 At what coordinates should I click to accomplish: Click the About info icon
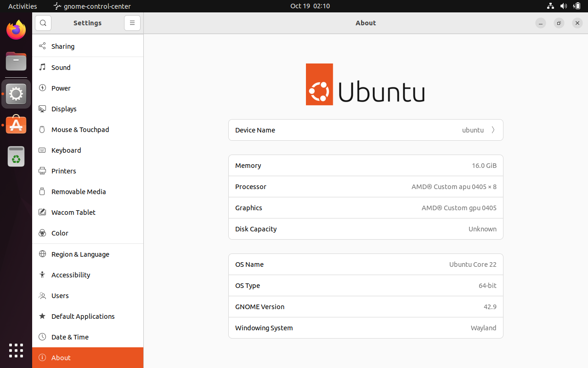[42, 357]
